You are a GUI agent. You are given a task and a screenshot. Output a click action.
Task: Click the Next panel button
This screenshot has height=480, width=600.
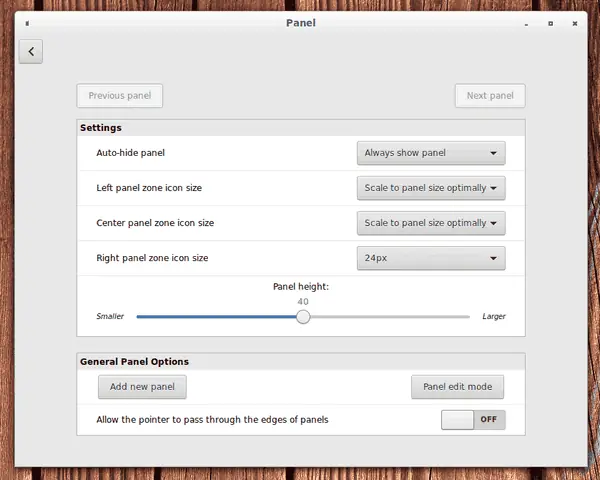coord(490,96)
